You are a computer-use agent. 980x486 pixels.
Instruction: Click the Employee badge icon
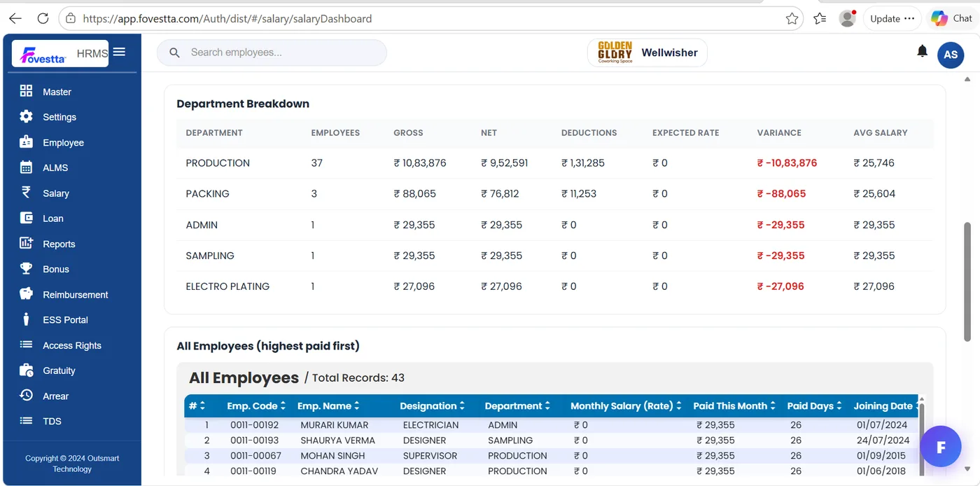[x=26, y=141]
